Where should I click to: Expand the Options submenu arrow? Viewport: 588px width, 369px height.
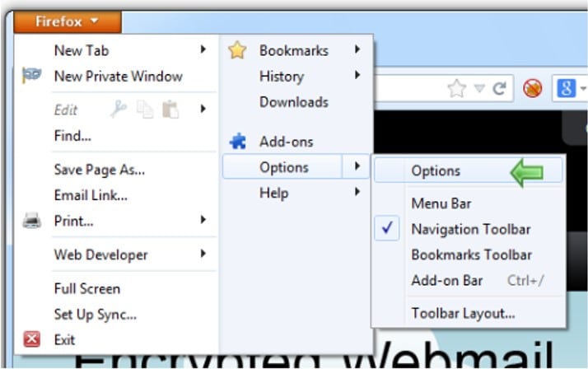click(x=357, y=166)
